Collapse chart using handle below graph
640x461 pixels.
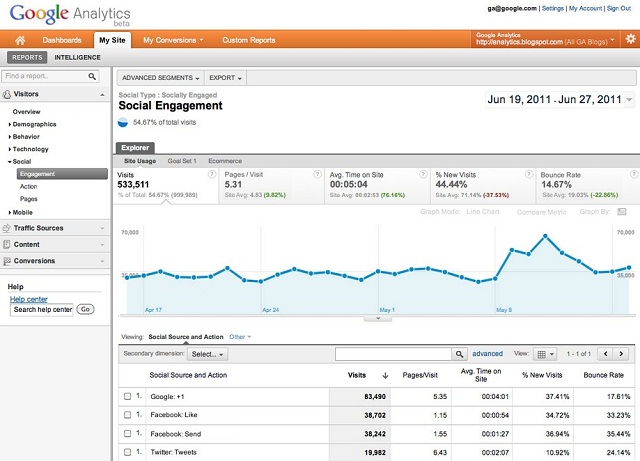378,318
